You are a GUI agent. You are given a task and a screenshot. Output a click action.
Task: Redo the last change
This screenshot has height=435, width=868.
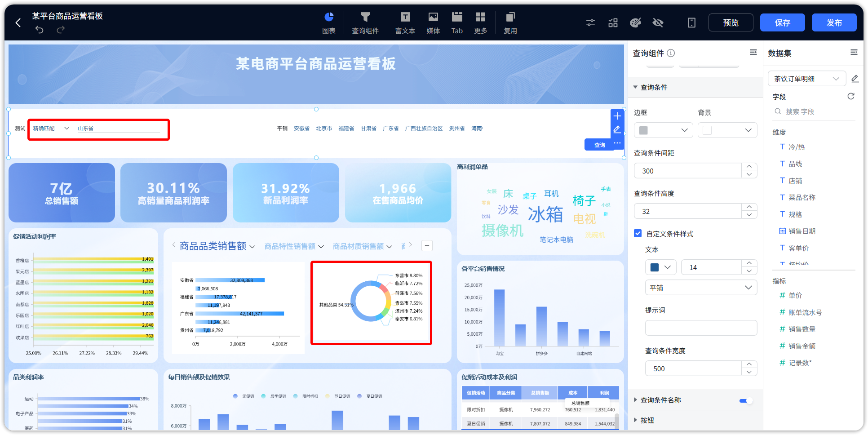coord(61,30)
